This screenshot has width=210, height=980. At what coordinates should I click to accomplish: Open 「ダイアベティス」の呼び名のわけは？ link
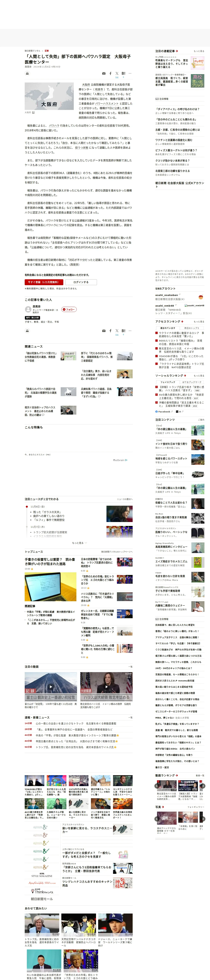[177, 109]
